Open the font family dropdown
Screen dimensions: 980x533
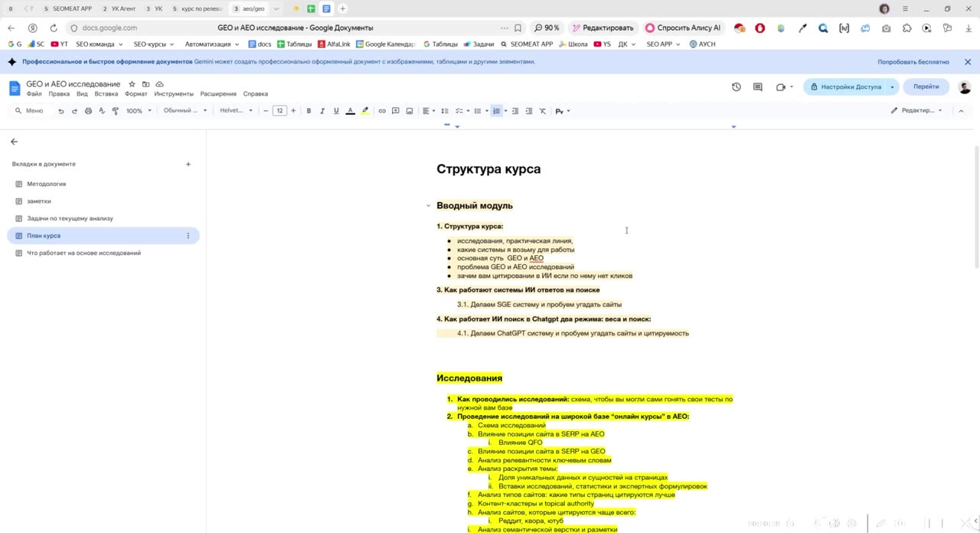(236, 111)
